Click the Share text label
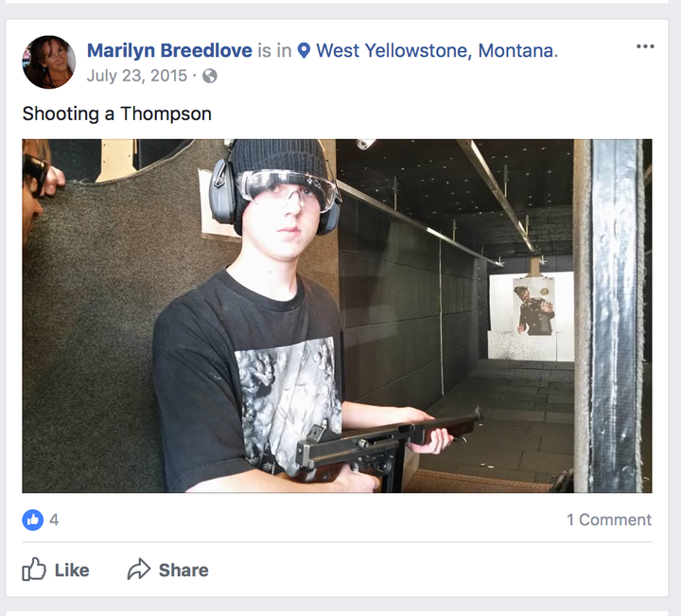This screenshot has height=616, width=681. [x=183, y=570]
